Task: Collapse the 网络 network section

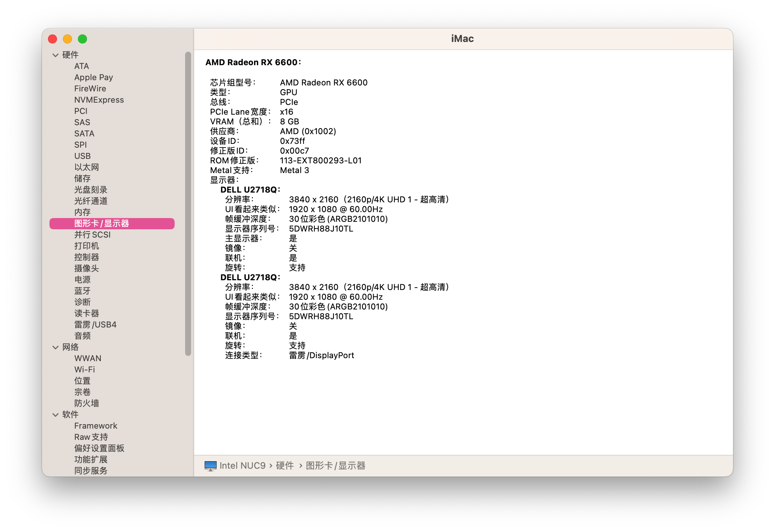Action: (55, 347)
